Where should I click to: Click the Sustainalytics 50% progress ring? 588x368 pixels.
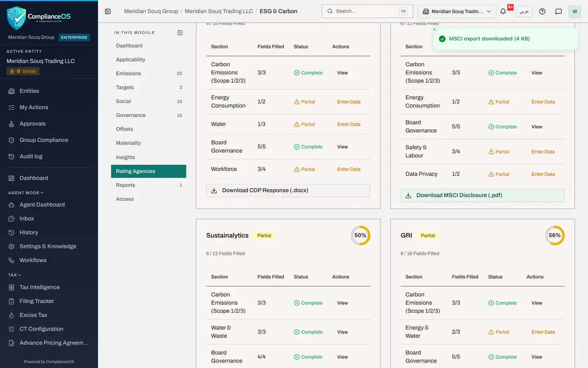(x=361, y=236)
